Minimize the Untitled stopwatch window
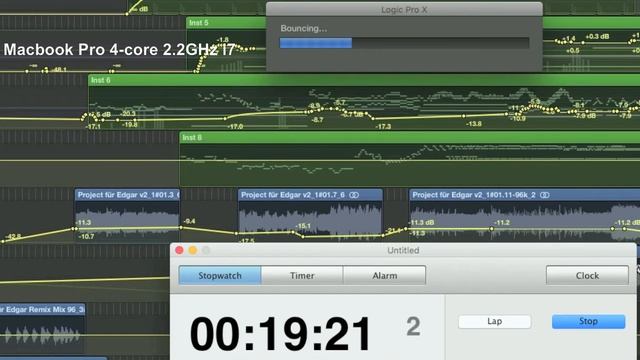The image size is (640, 360). click(x=193, y=250)
